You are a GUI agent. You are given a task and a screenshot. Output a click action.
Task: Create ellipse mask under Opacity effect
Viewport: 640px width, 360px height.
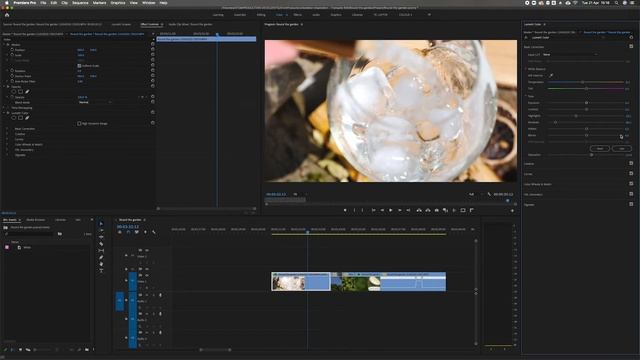[13, 92]
